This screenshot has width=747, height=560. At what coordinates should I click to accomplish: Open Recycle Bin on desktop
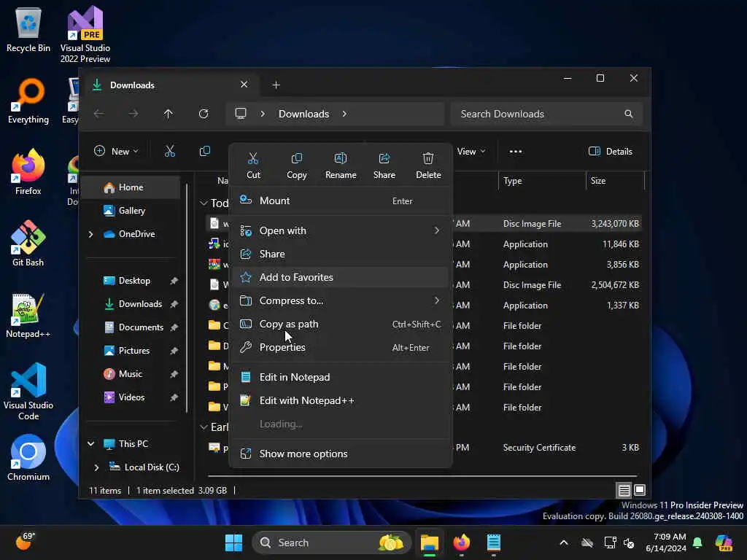click(28, 30)
